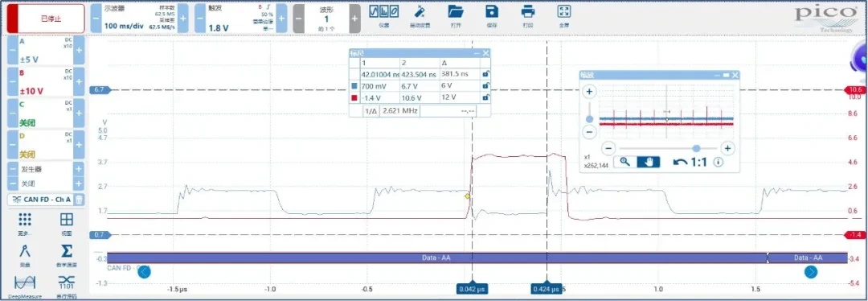
Task: Print using the printer icon
Action: (x=528, y=11)
